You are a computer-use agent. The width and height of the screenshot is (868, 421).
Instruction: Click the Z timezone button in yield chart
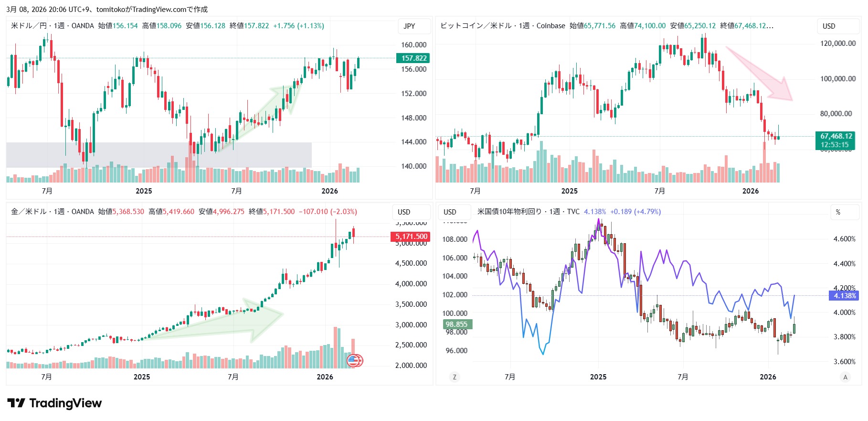(455, 377)
